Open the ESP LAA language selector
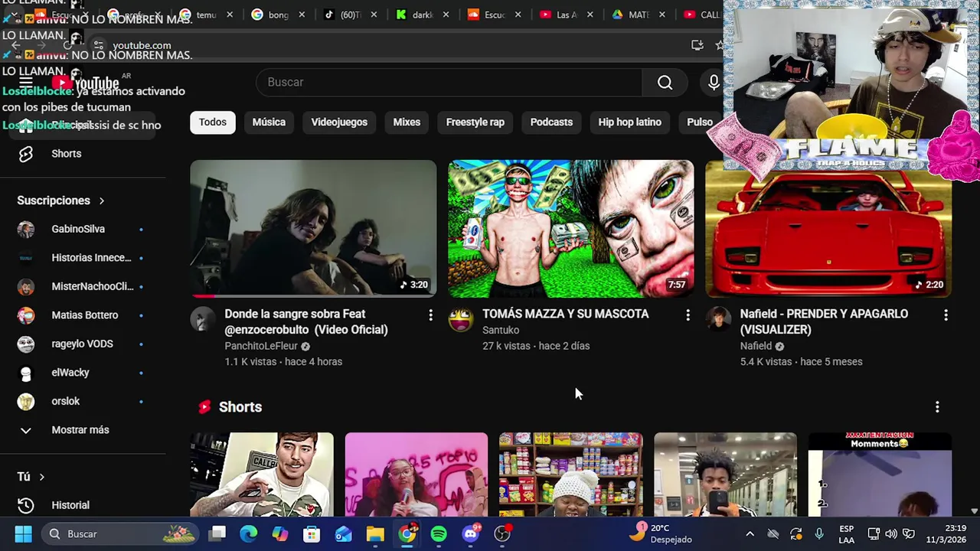Viewport: 980px width, 551px height. (846, 534)
